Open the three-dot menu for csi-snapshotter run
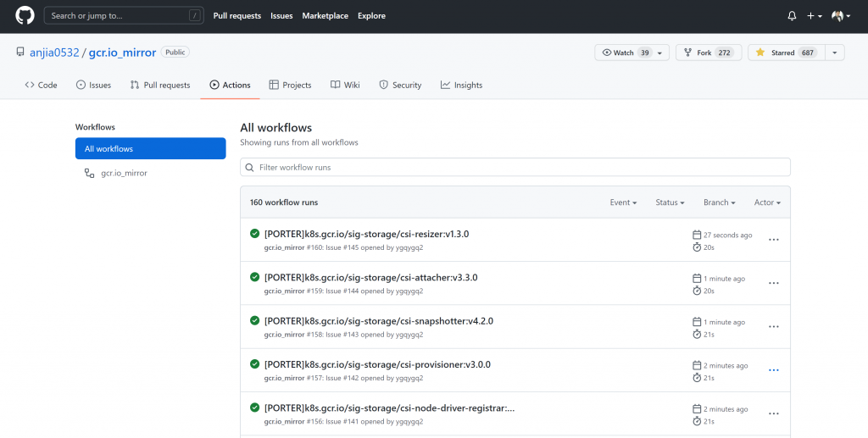The height and width of the screenshot is (438, 868). [x=774, y=327]
